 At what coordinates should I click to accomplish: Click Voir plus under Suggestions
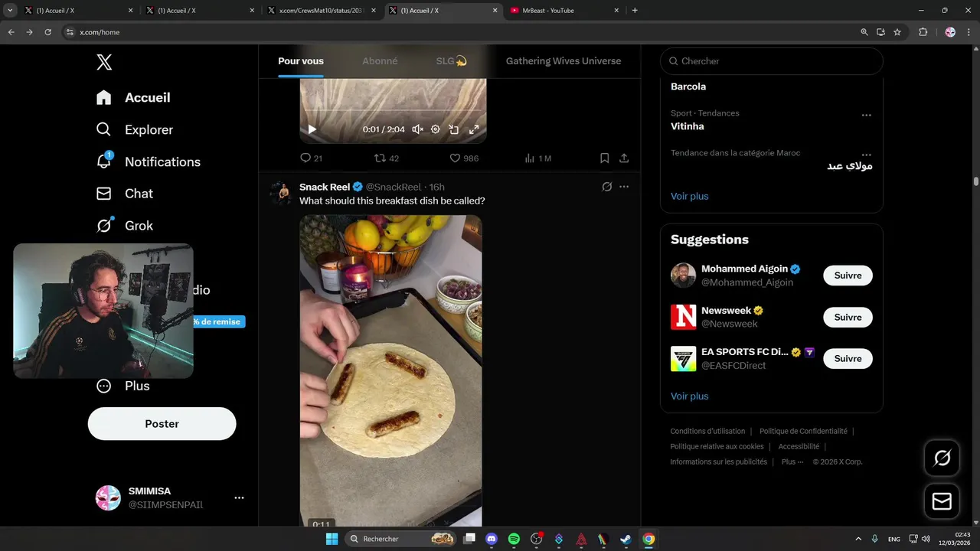coord(690,396)
